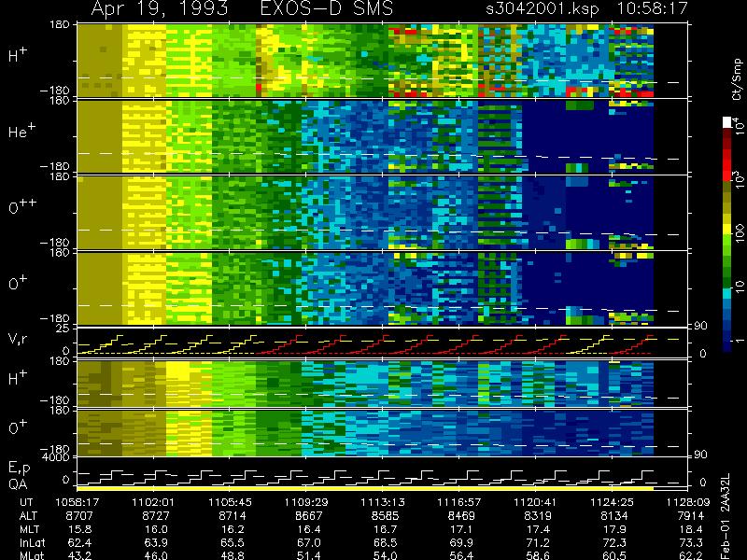Click MLT value '17.9'
This screenshot has width=747, height=560.
[x=614, y=529]
